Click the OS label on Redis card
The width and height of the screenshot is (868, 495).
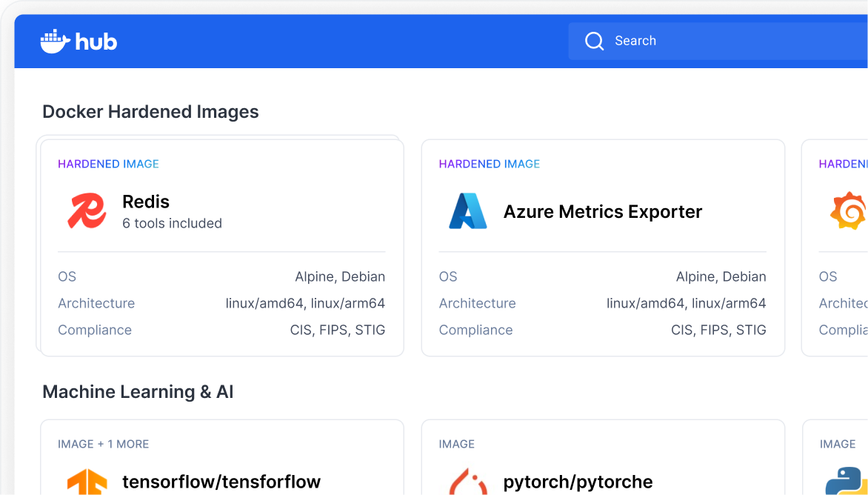pos(67,277)
